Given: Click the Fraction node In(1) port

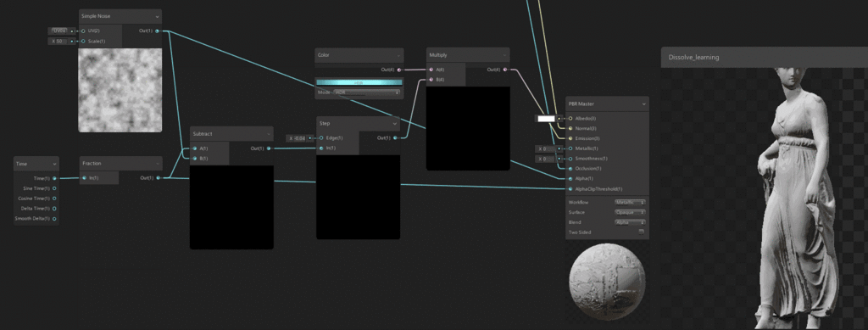Looking at the screenshot, I should (x=85, y=178).
